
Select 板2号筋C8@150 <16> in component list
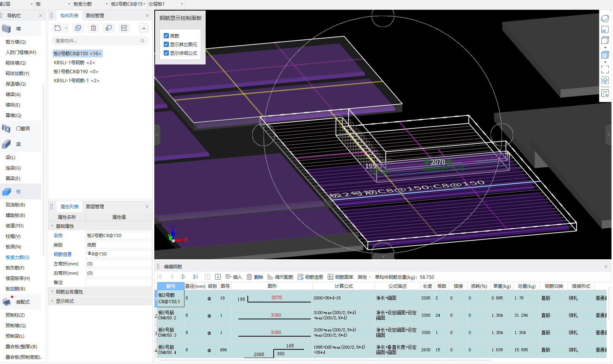(x=77, y=54)
